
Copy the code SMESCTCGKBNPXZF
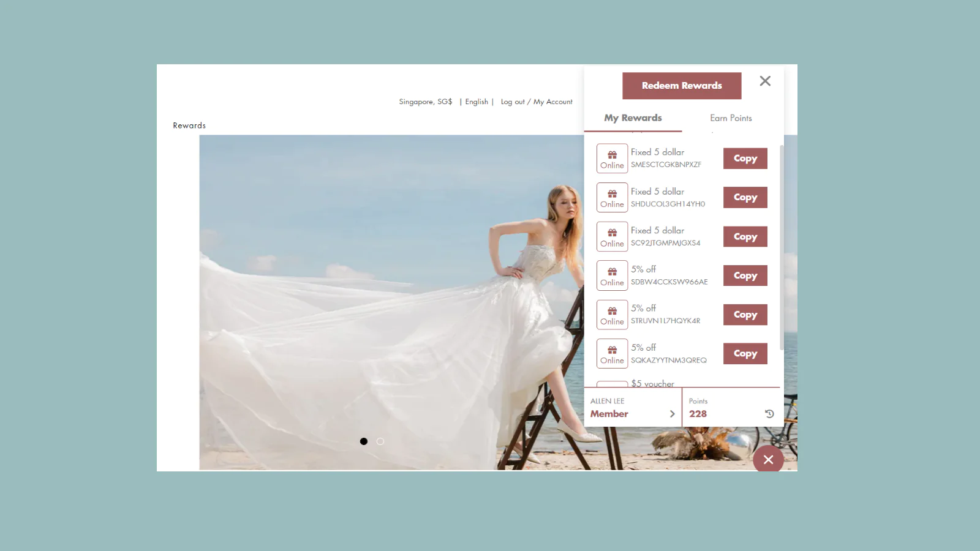click(x=745, y=159)
